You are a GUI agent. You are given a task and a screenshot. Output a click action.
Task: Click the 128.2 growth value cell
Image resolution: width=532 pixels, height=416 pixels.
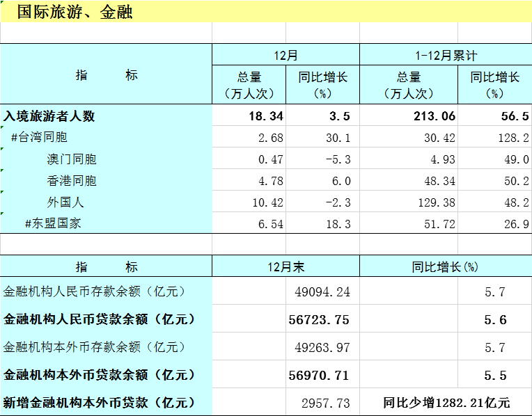click(x=509, y=138)
